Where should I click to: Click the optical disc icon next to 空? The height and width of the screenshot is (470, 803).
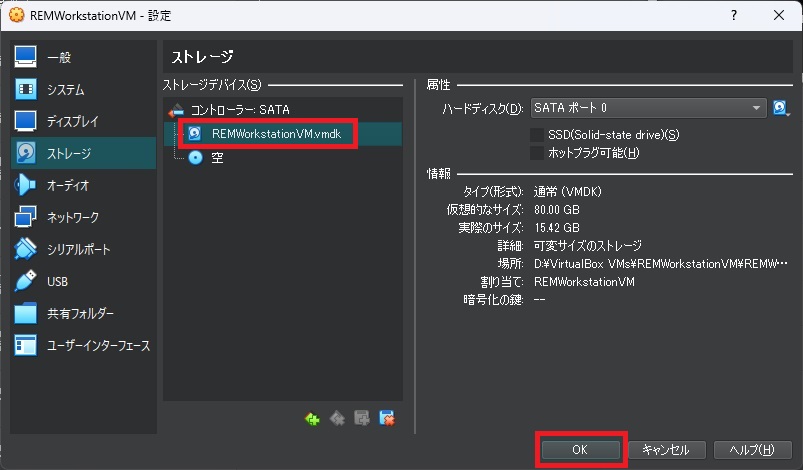[196, 157]
